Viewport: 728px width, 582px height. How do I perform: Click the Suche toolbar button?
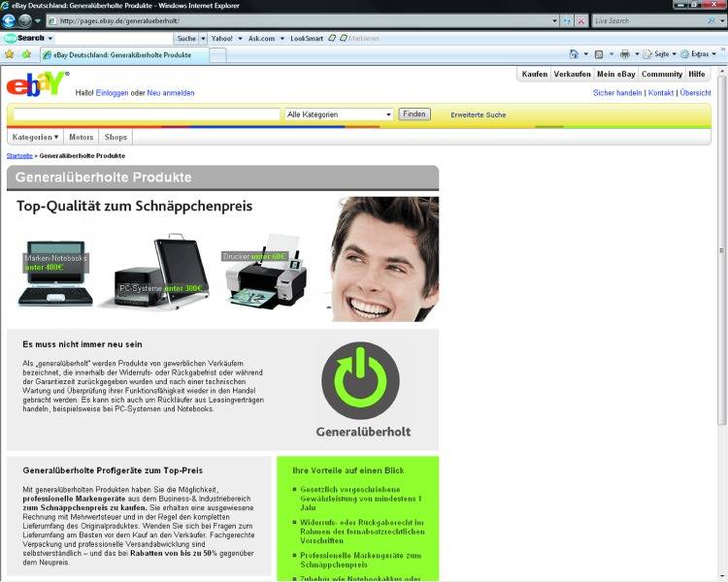(186, 39)
